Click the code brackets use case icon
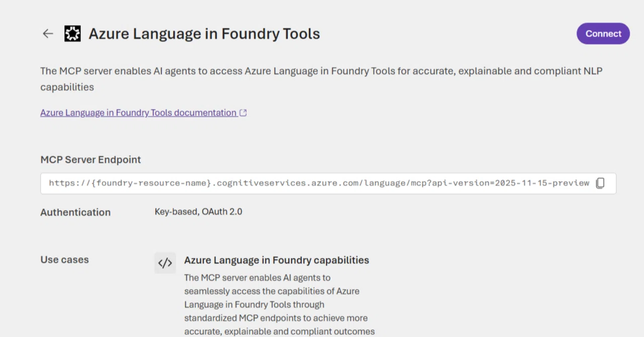The image size is (644, 337). pos(165,263)
